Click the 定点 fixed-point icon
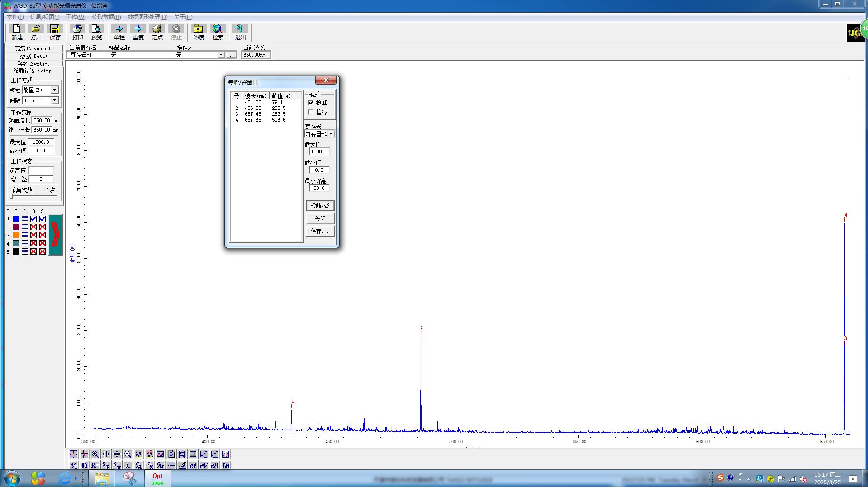 coord(157,32)
